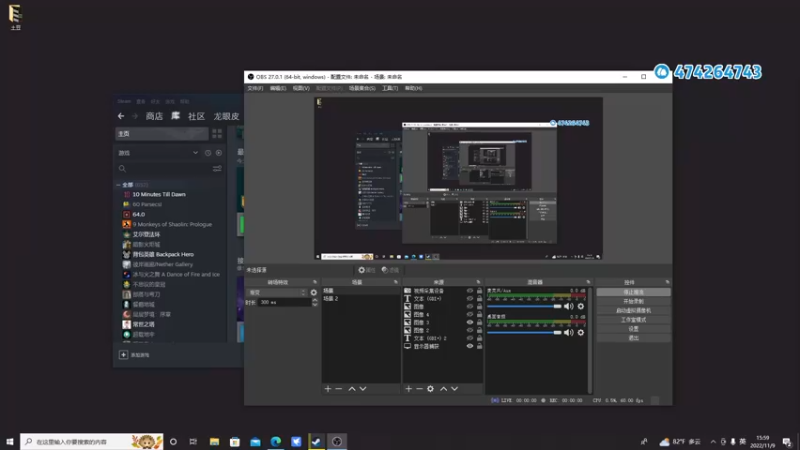Toggle visibility of the first 文本 (GDI+) source
Screen dimensions: 800x450
(470, 298)
